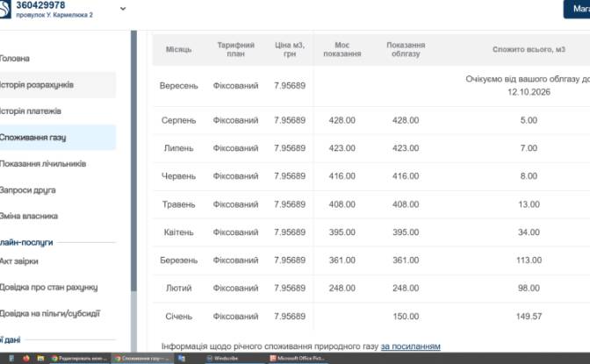Click the Березень month cell

tap(179, 261)
